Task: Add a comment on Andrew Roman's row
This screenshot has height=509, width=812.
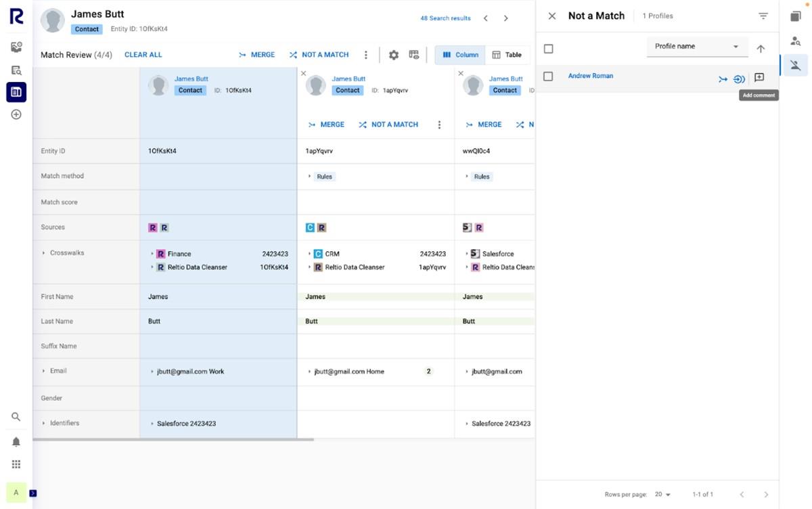Action: point(759,79)
